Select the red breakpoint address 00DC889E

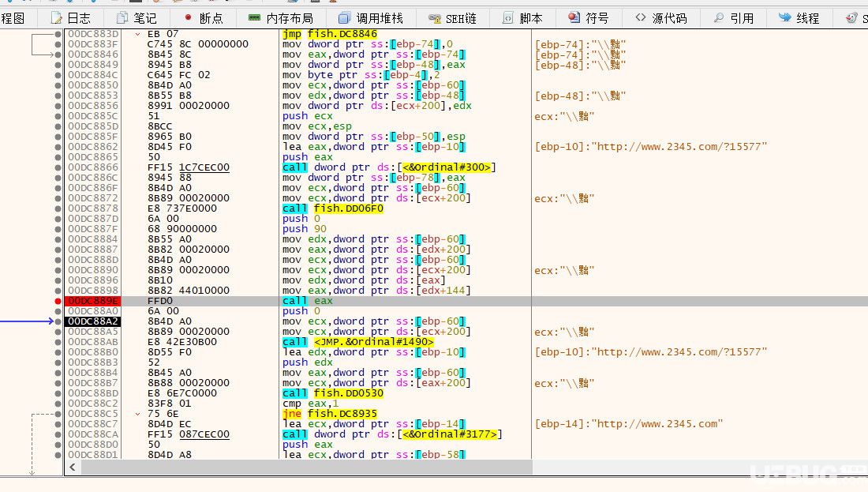[x=93, y=301]
